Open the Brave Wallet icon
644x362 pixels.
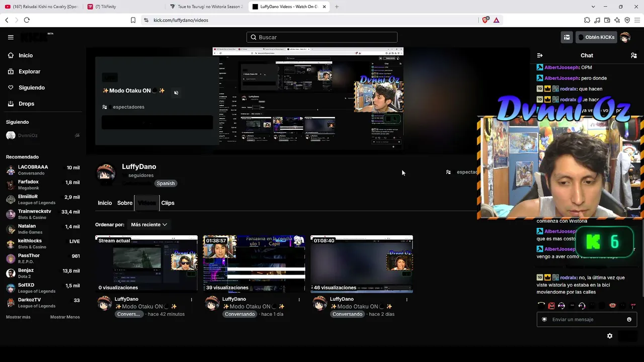607,20
